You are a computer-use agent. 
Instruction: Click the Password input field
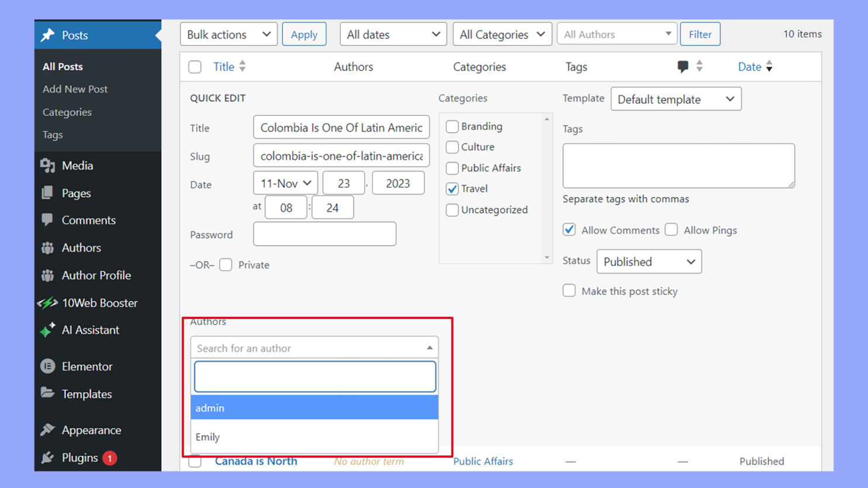[x=325, y=234]
